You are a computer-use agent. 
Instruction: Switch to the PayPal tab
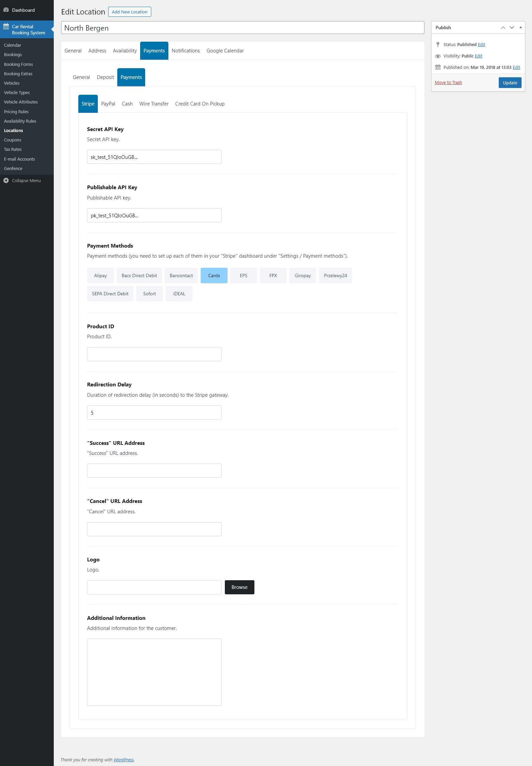pyautogui.click(x=108, y=104)
